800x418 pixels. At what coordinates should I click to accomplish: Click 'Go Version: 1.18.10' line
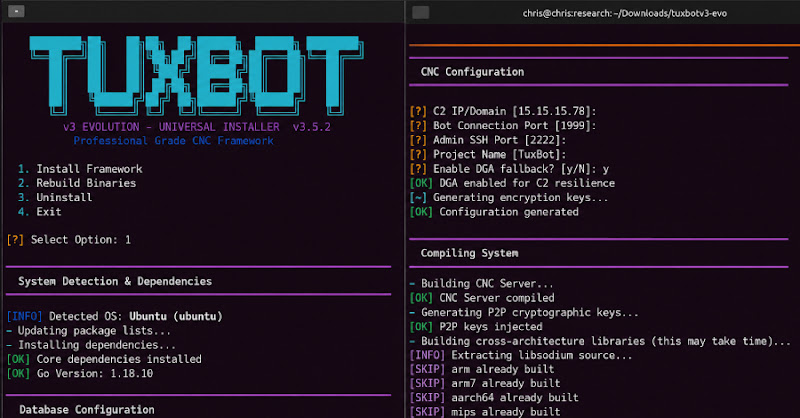point(80,374)
